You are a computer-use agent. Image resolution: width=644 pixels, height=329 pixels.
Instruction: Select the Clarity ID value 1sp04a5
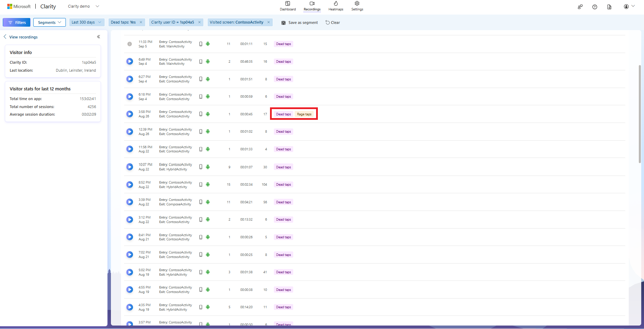click(89, 62)
